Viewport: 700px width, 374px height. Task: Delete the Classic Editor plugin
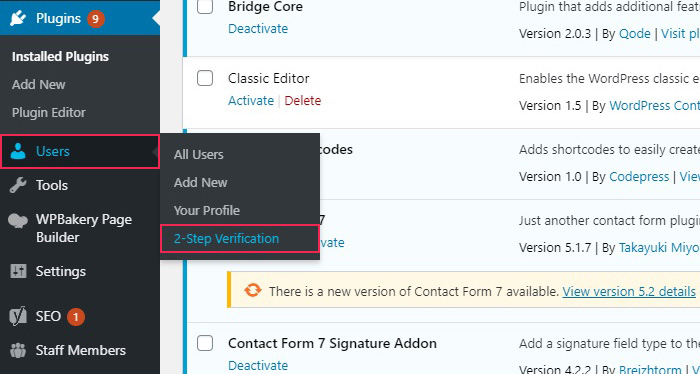tap(303, 100)
